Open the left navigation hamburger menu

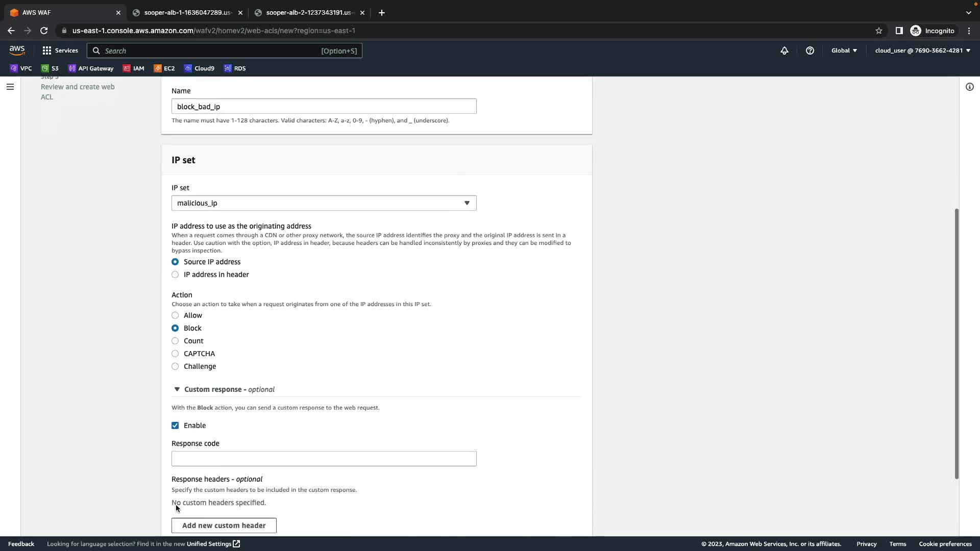tap(10, 87)
